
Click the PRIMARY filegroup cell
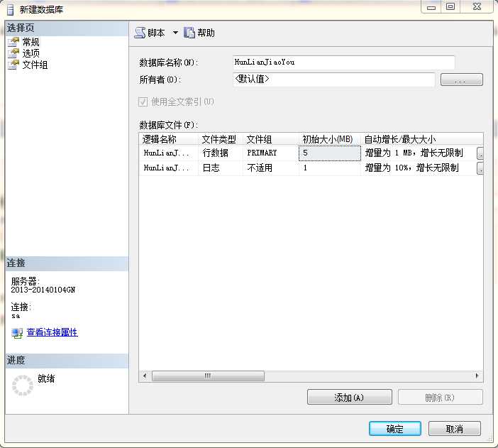coord(271,153)
